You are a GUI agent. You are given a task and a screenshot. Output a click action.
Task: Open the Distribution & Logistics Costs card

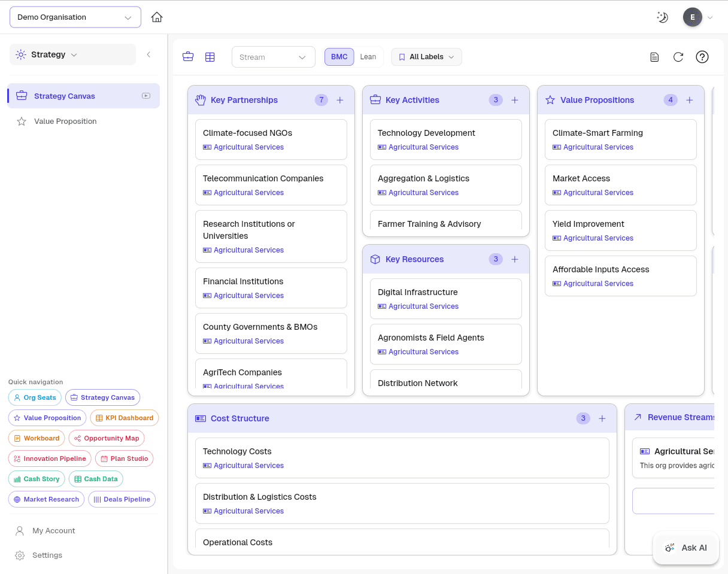402,503
